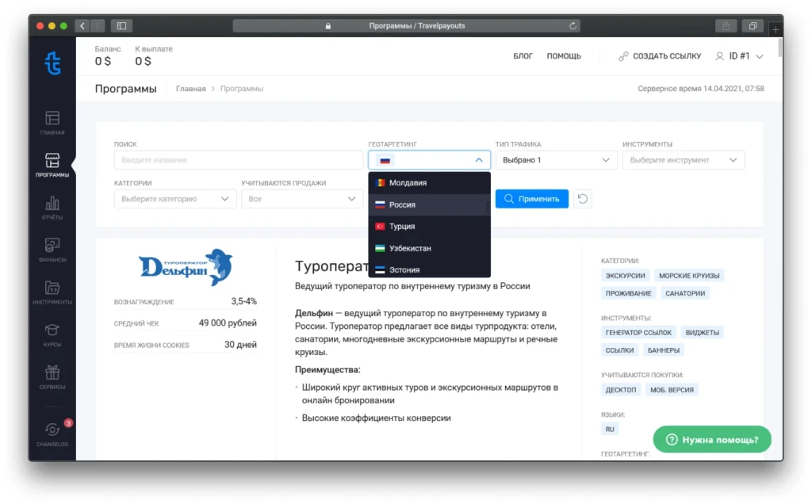Screen dimensions: 812x504
Task: Open the Блог link
Action: pos(523,56)
